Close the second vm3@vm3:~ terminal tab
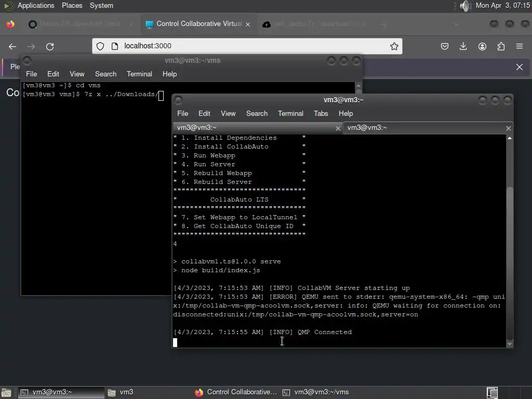This screenshot has width=532, height=399. tap(508, 128)
